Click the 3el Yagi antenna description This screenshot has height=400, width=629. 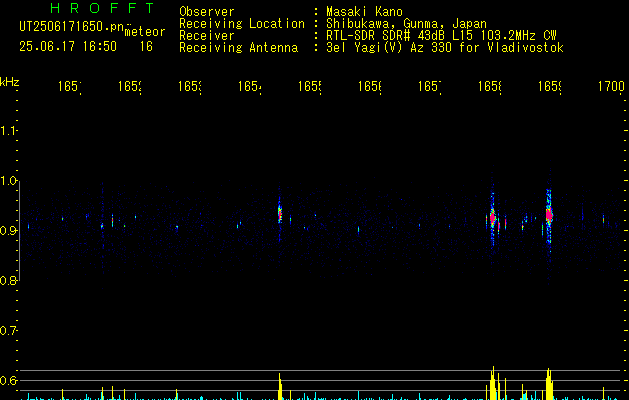click(x=445, y=48)
